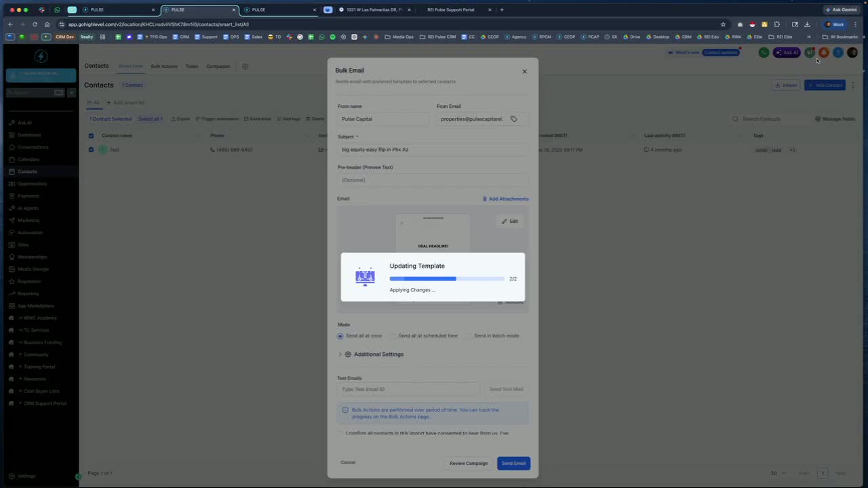Screen dimensions: 868x488
Task: Switch to Bulk Actions tab
Action: pos(164,66)
